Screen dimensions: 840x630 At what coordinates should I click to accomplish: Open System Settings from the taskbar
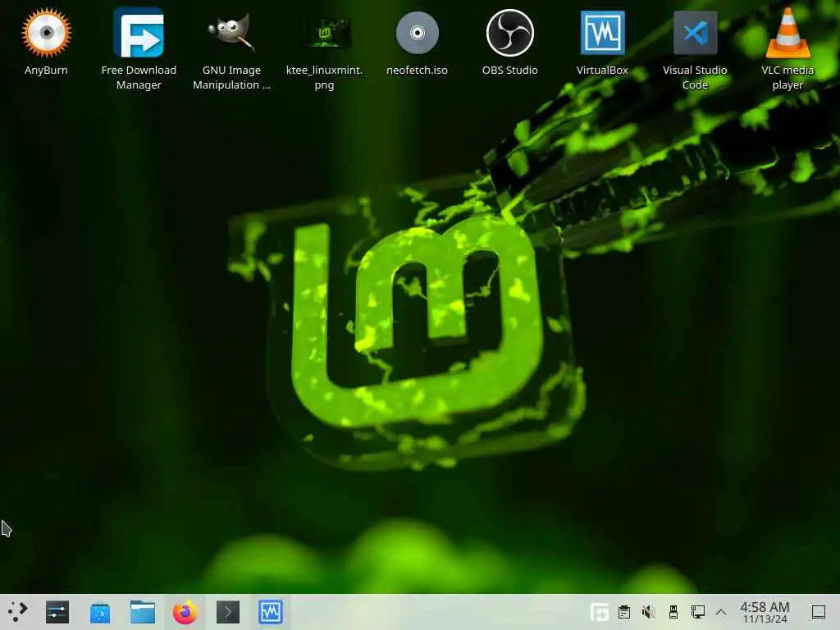click(57, 612)
